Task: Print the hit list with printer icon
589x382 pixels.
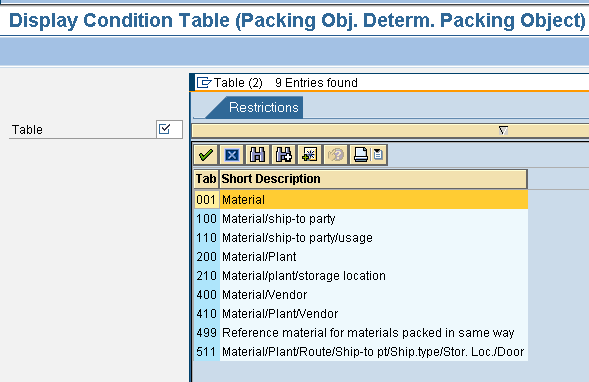Action: (361, 155)
